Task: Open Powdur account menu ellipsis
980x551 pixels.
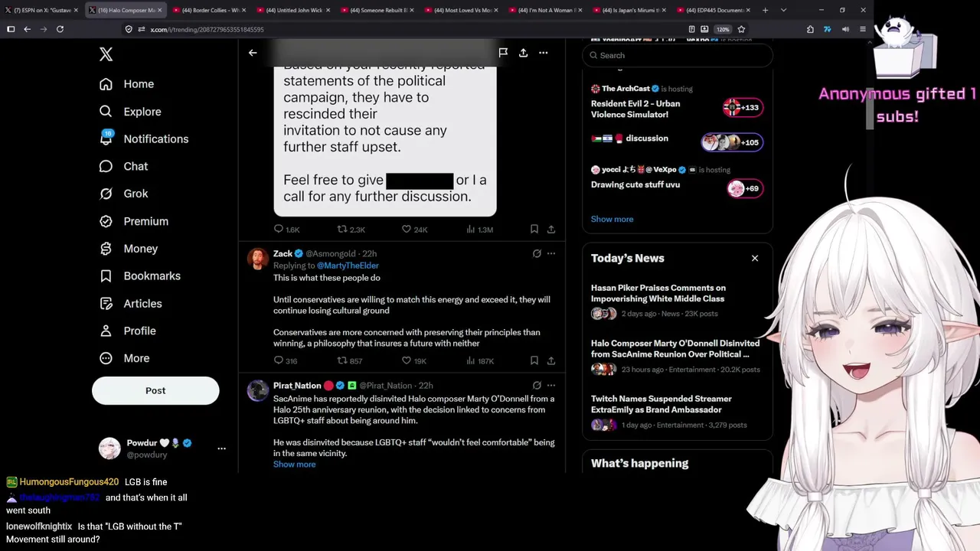Action: 221,448
